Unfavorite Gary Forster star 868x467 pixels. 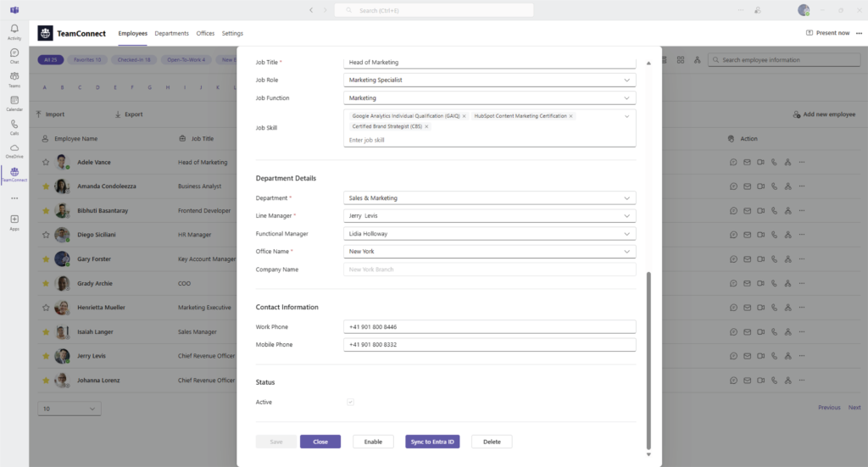coord(46,259)
